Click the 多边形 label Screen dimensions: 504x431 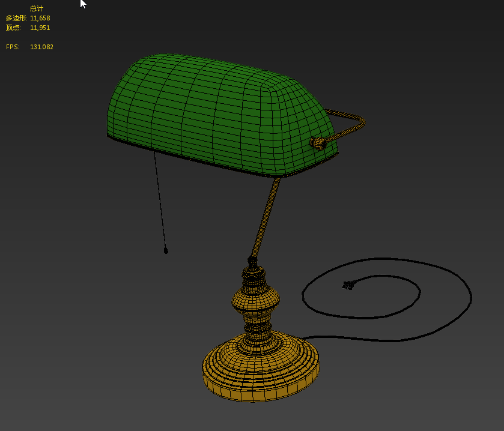pyautogui.click(x=16, y=18)
